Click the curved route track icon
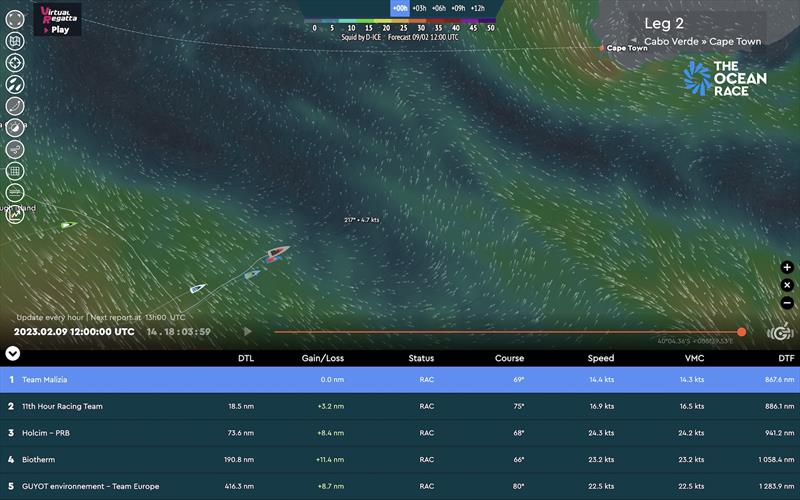800x500 pixels. click(x=15, y=106)
